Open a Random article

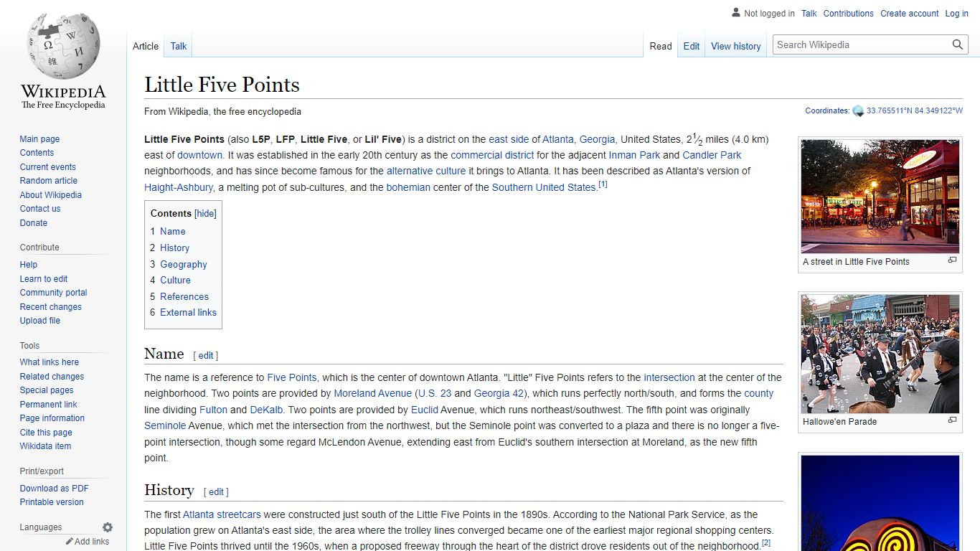point(48,181)
